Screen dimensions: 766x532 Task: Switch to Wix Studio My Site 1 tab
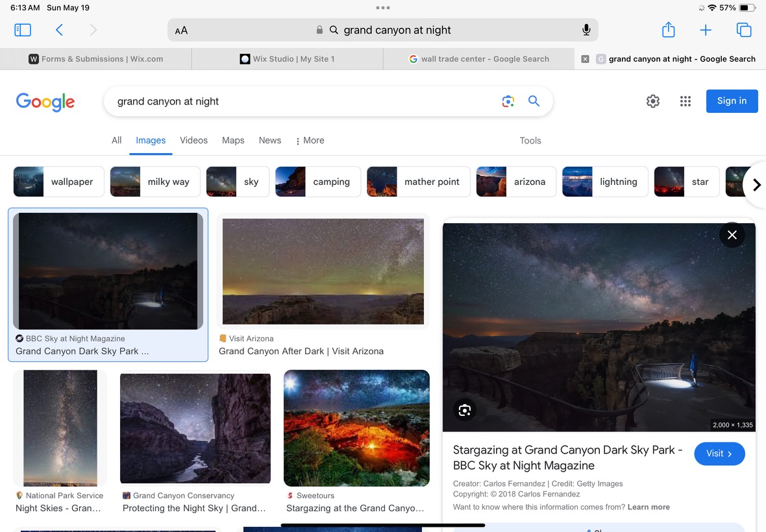click(287, 59)
